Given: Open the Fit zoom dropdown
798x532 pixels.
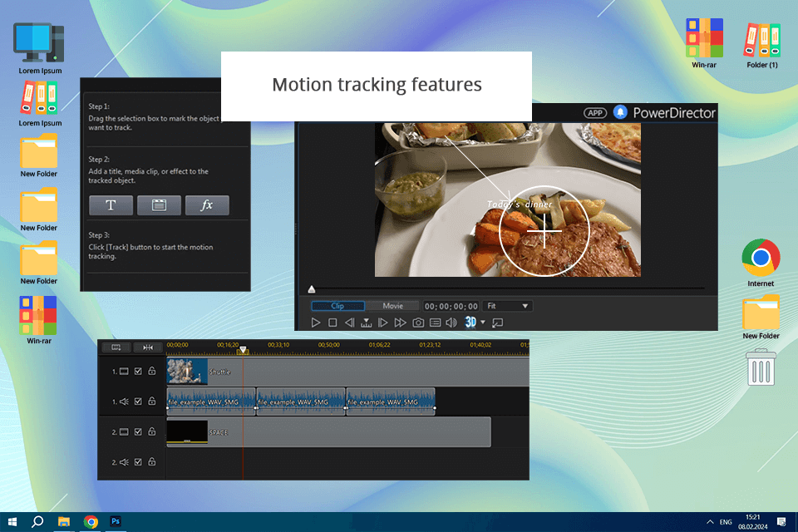Looking at the screenshot, I should [x=507, y=306].
